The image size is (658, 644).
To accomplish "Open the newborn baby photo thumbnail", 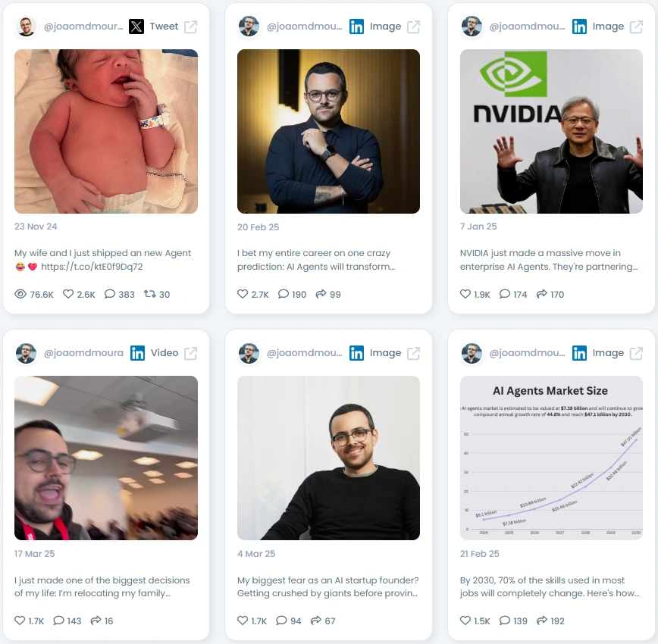I will 106,131.
